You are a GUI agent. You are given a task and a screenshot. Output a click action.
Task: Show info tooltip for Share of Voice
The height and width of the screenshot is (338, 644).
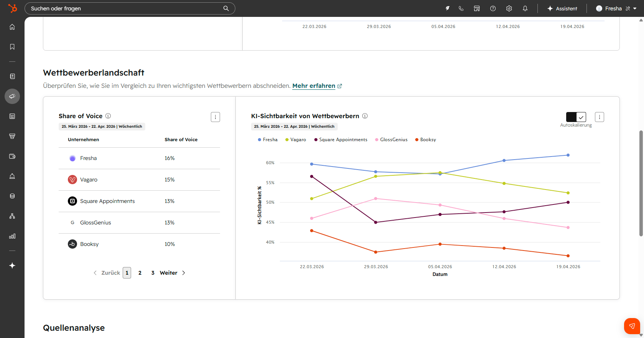click(108, 116)
